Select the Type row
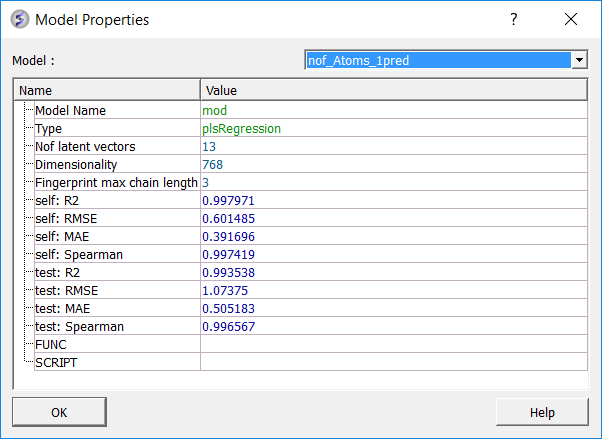 [x=311, y=128]
